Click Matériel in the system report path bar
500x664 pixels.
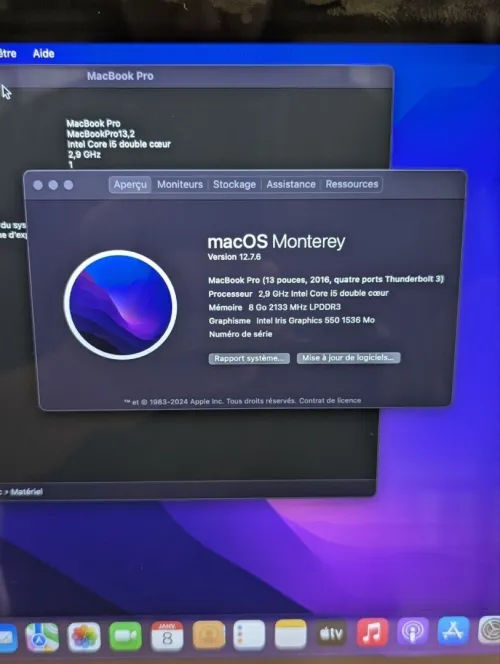pyautogui.click(x=26, y=492)
